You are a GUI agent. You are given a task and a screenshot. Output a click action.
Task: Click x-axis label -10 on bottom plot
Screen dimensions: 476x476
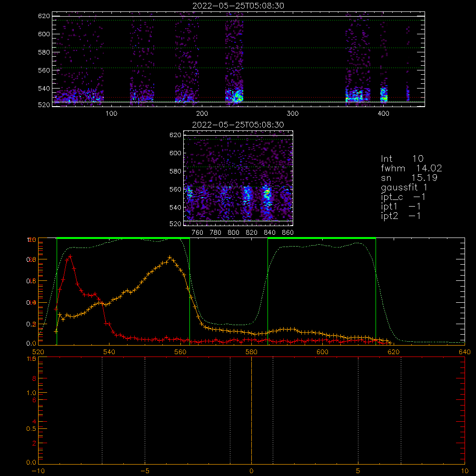click(38, 471)
